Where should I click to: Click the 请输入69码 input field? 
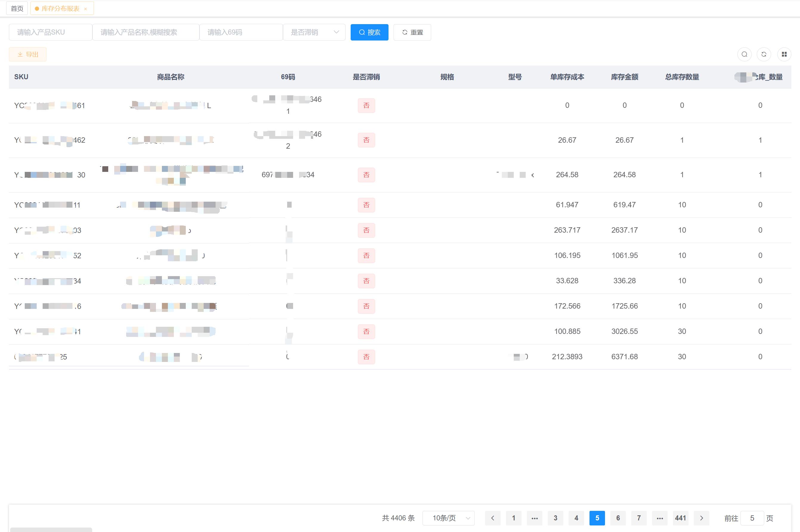pyautogui.click(x=241, y=32)
